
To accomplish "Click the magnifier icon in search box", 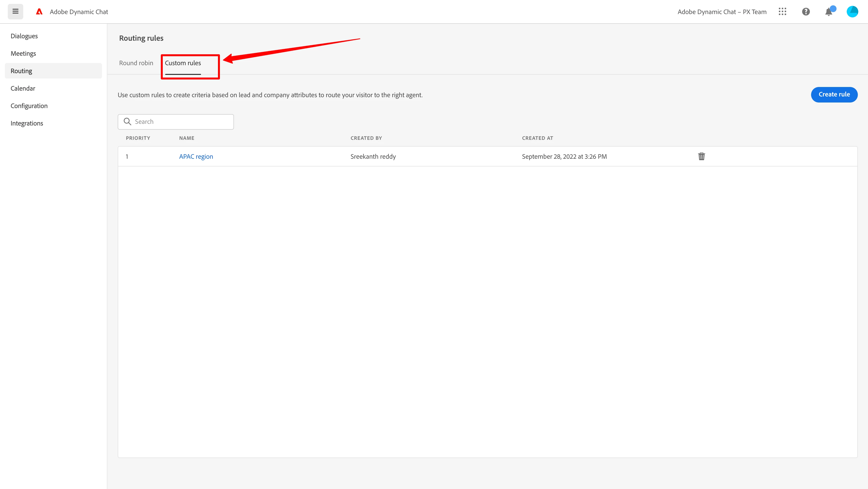I will tap(127, 122).
